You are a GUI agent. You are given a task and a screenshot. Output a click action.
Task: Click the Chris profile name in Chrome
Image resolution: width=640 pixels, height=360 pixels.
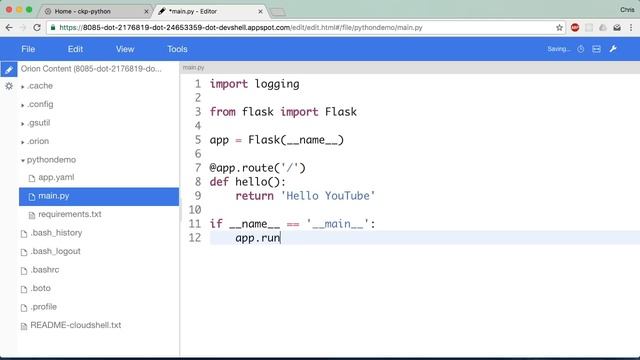(627, 9)
